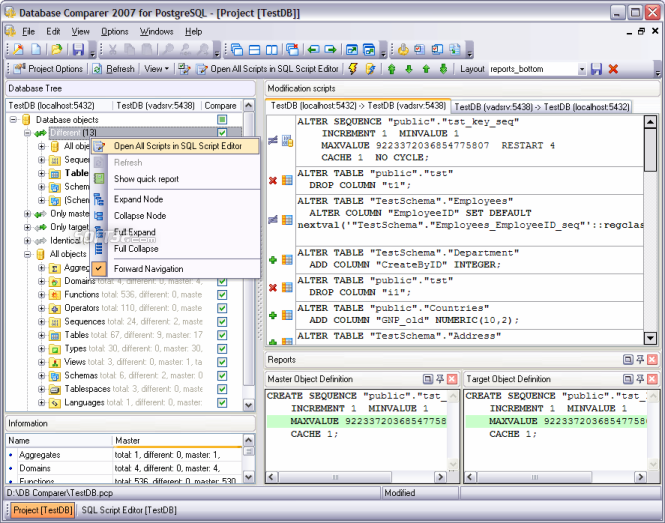Click the close all windows icon
The width and height of the screenshot is (665, 523).
point(292,50)
